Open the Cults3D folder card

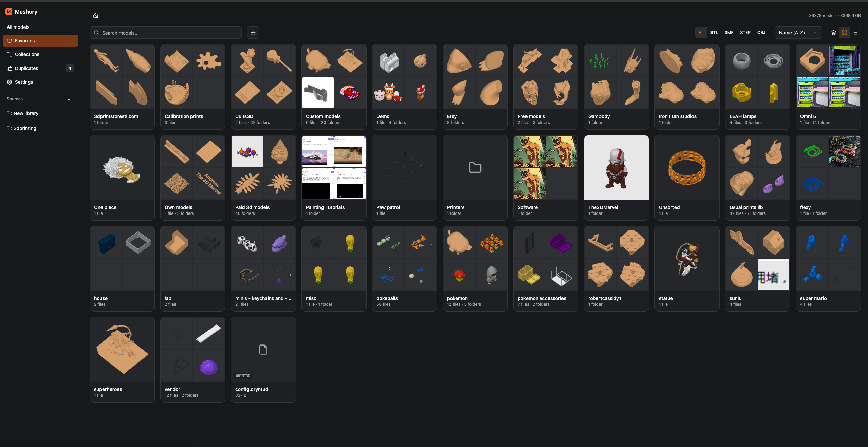pyautogui.click(x=263, y=87)
